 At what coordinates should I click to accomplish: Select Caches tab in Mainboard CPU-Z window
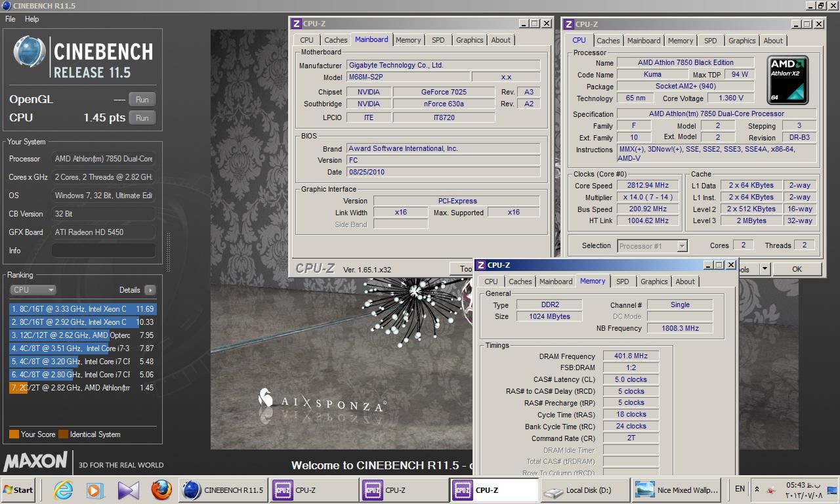point(336,40)
